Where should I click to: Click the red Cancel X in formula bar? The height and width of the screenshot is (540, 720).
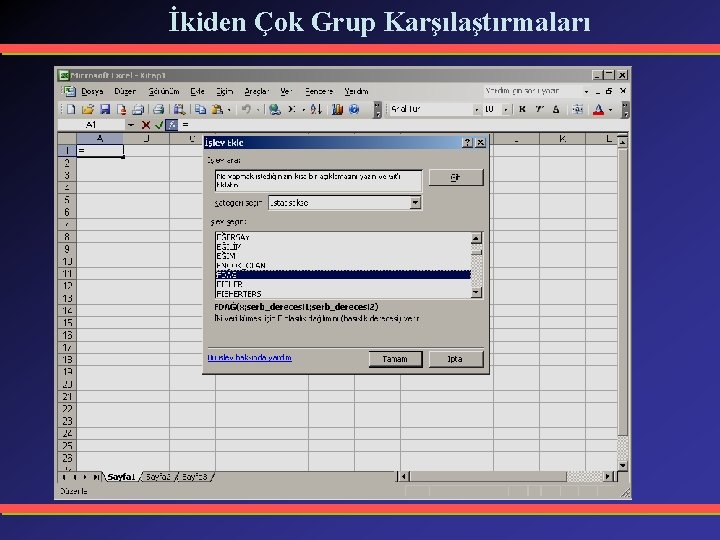click(146, 125)
